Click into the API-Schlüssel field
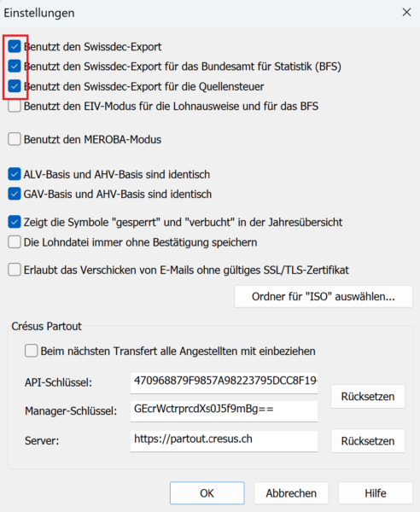This screenshot has height=512, width=420. pos(224,383)
